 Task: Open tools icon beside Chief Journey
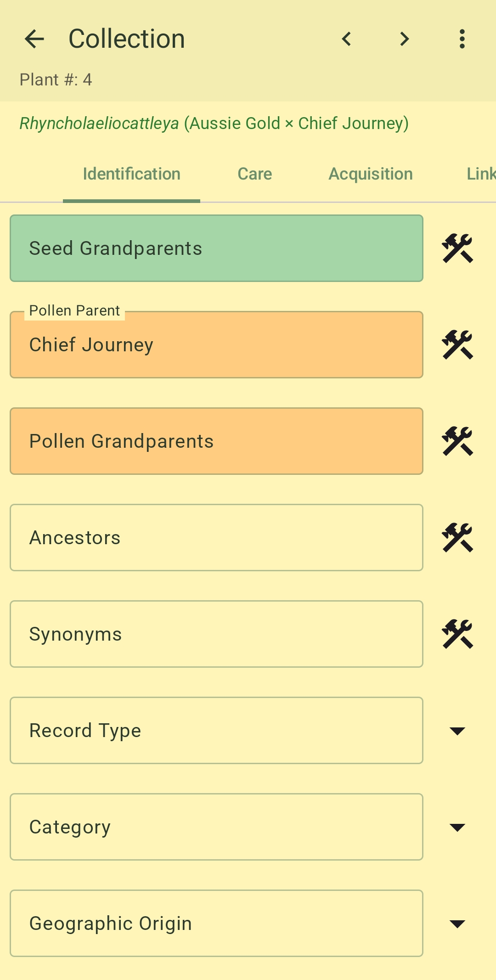click(x=457, y=345)
